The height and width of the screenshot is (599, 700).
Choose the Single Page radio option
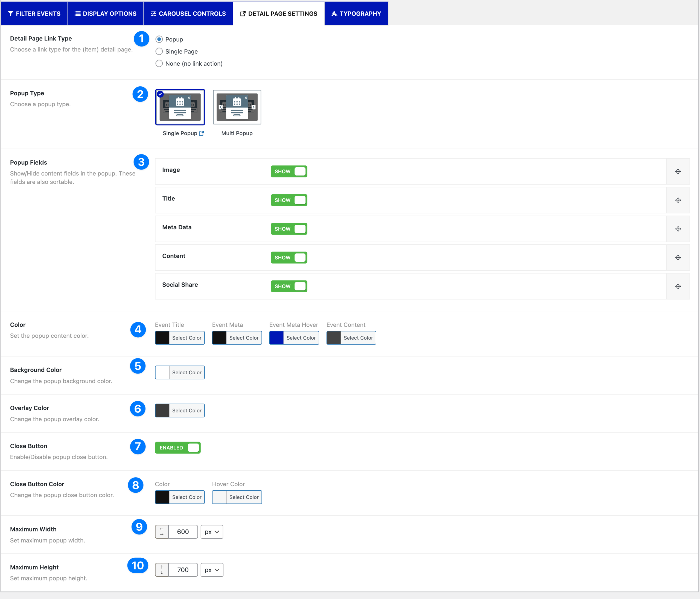coord(159,51)
